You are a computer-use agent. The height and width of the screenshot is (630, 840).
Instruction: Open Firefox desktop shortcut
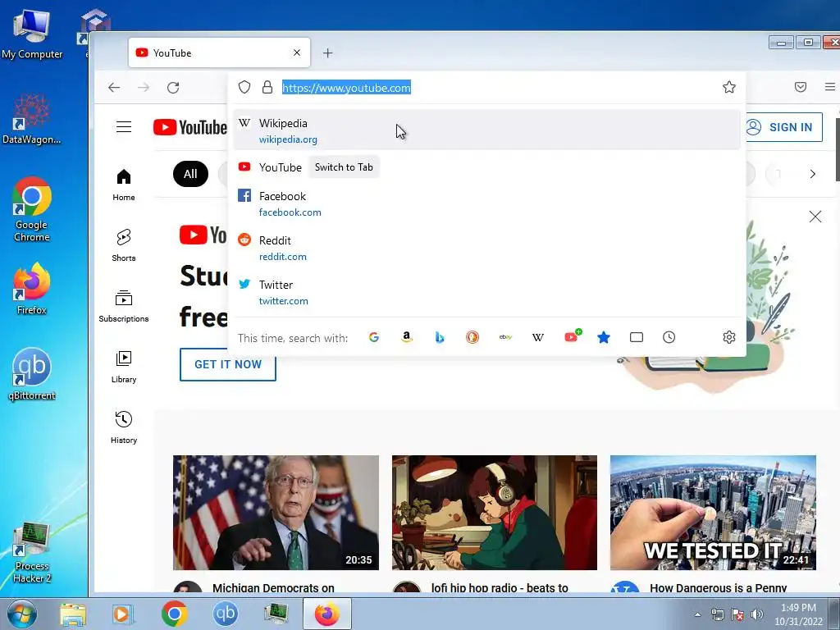32,288
